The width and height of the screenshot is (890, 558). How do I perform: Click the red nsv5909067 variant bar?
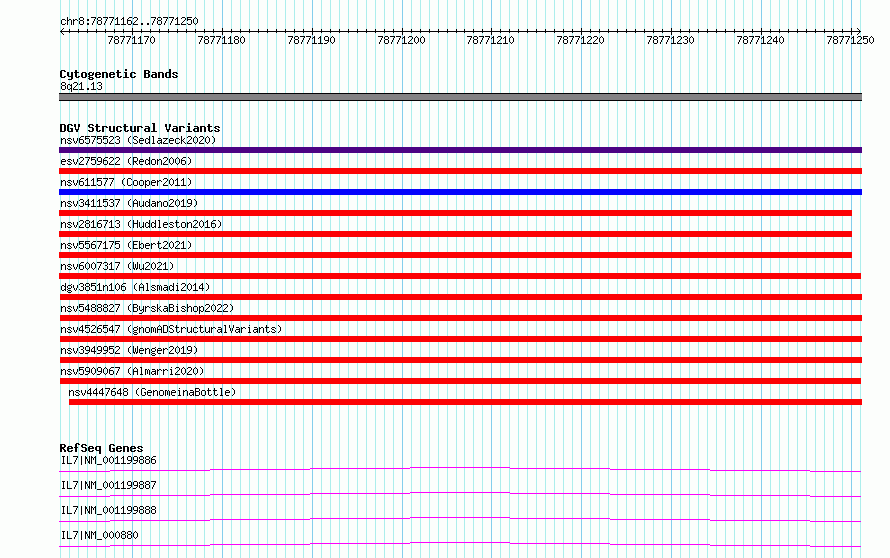tap(460, 381)
